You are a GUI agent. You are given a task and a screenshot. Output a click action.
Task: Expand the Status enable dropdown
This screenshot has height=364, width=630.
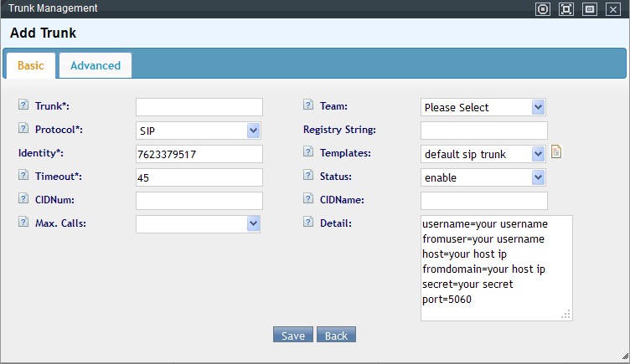[483, 177]
